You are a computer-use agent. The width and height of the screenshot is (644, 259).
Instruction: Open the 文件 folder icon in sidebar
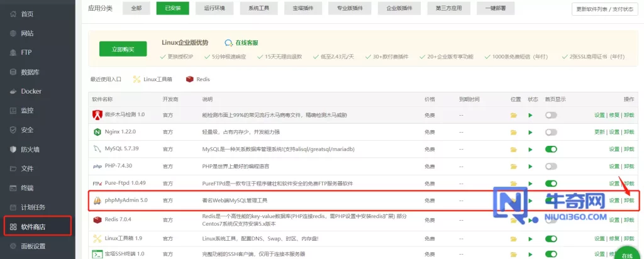coord(13,168)
